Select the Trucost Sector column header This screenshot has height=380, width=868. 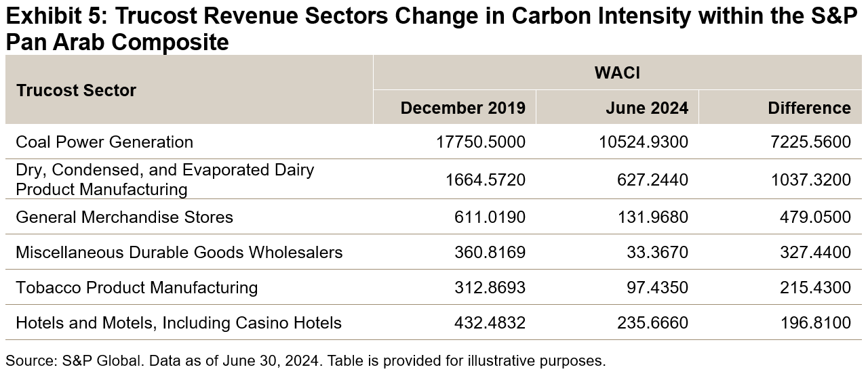76,90
